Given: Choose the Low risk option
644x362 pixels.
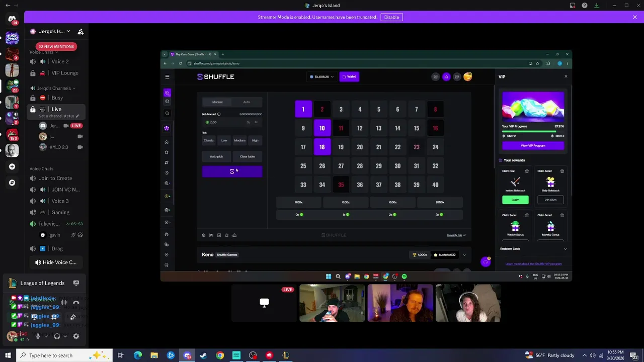Looking at the screenshot, I should (224, 140).
